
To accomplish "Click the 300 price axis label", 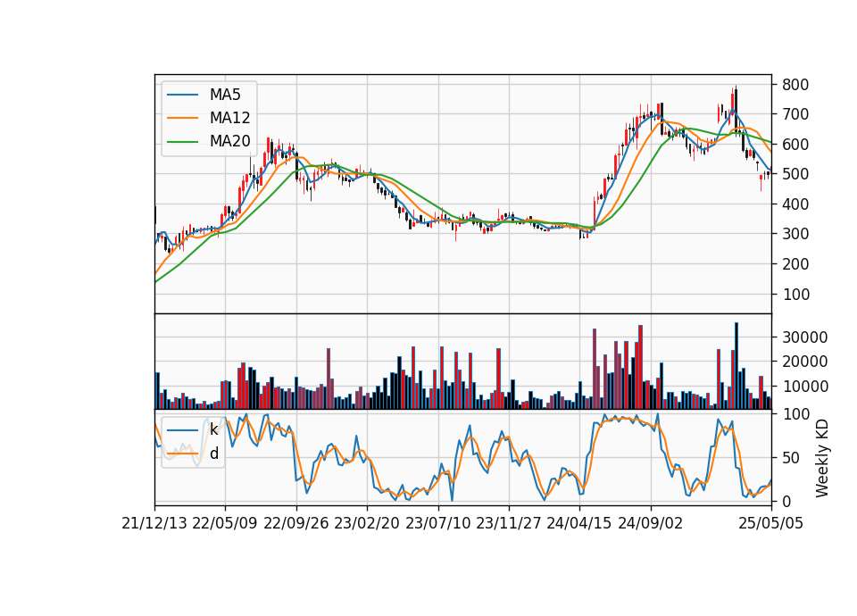I will click(795, 234).
